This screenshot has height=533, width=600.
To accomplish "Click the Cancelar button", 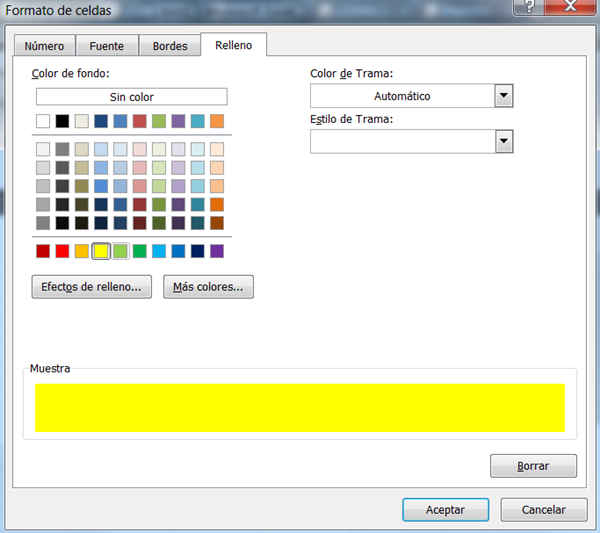I will tap(544, 509).
